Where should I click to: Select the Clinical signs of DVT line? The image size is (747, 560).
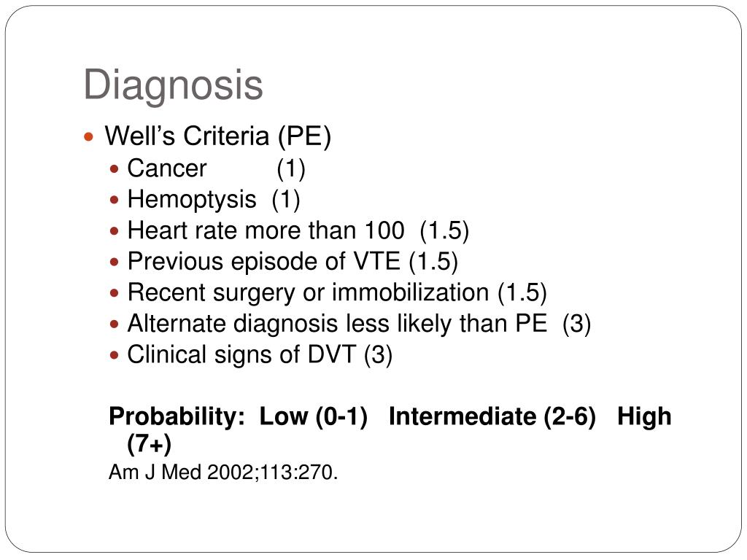pyautogui.click(x=260, y=355)
